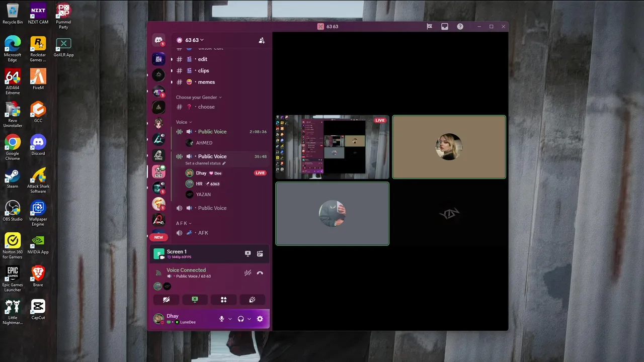This screenshot has width=644, height=362.
Task: Select the dark YAZAN logo participant tile
Action: (449, 214)
